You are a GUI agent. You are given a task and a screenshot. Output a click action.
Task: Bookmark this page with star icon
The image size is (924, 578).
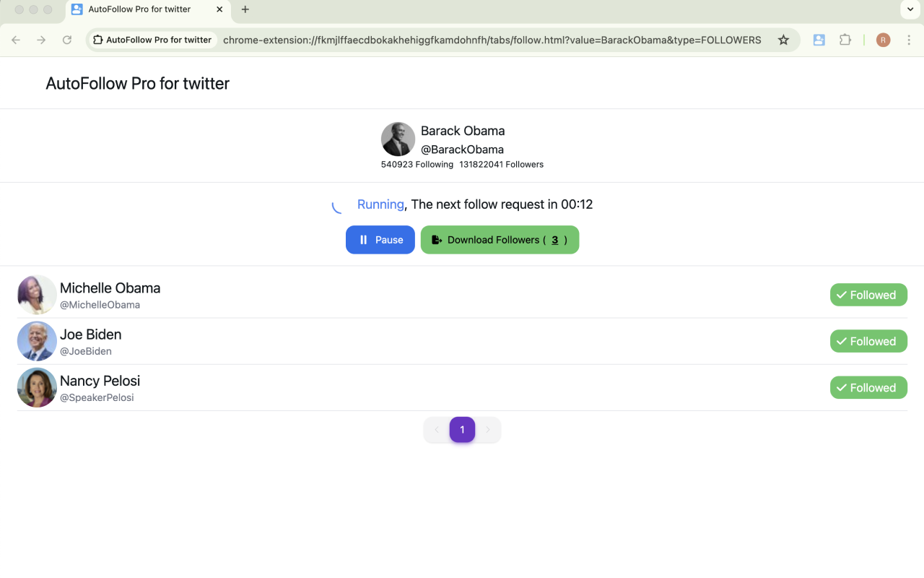[x=783, y=40]
